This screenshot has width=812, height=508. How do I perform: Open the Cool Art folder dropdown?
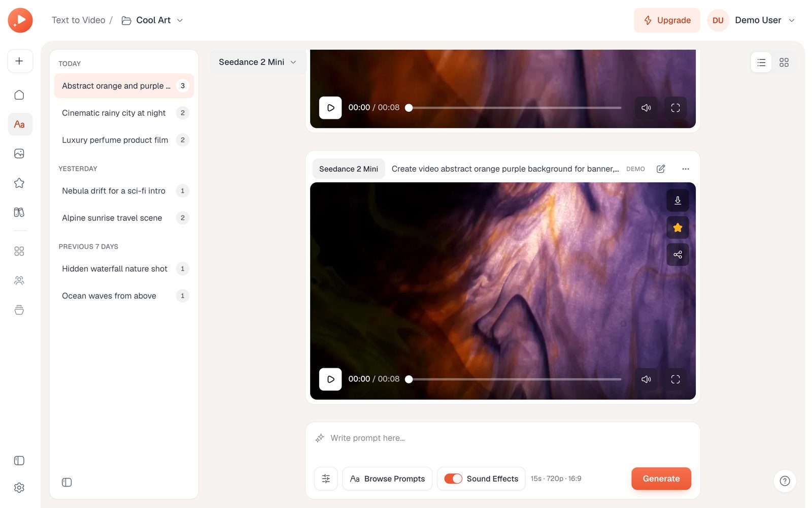[152, 20]
